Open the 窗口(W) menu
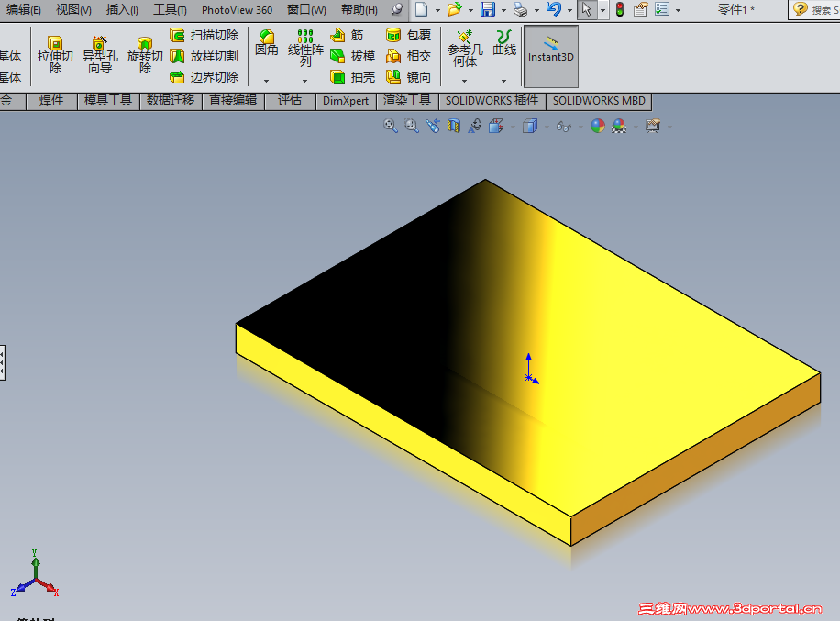 [306, 10]
